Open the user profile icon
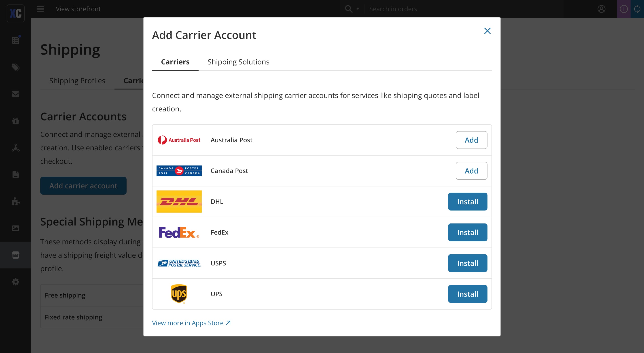The image size is (644, 353). [x=601, y=9]
